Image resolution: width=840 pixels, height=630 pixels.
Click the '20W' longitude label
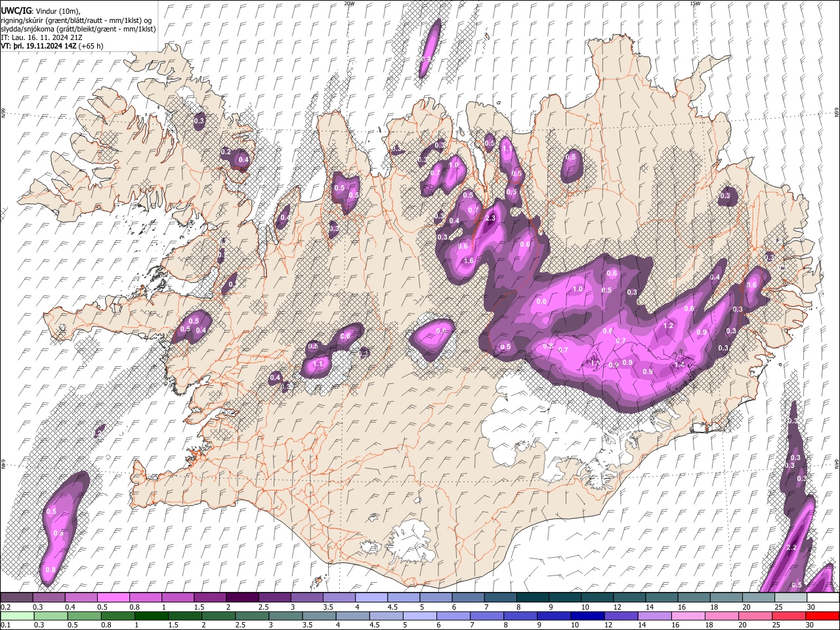(349, 3)
